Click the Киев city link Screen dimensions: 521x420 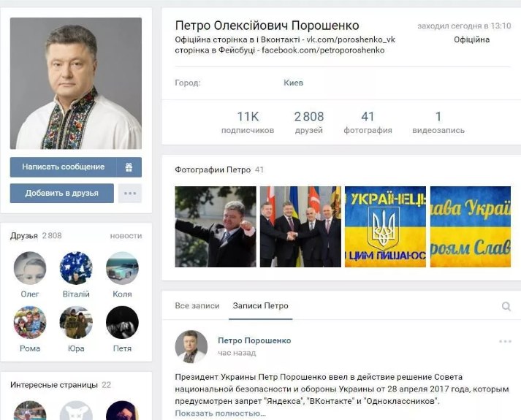click(294, 83)
